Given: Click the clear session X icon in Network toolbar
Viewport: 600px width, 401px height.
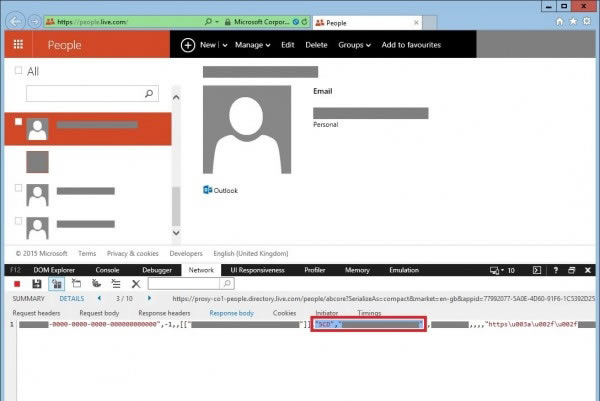Looking at the screenshot, I should (136, 284).
